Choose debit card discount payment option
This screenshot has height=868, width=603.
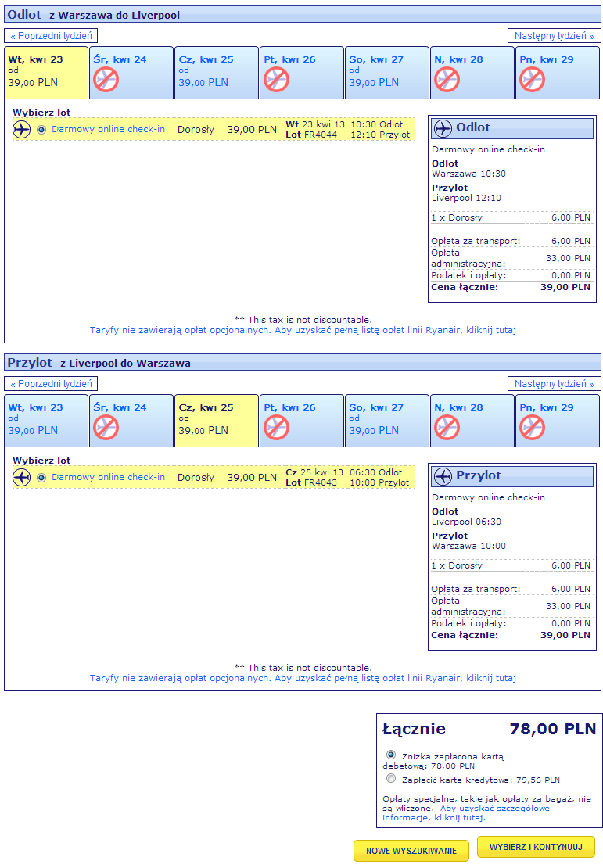(391, 755)
